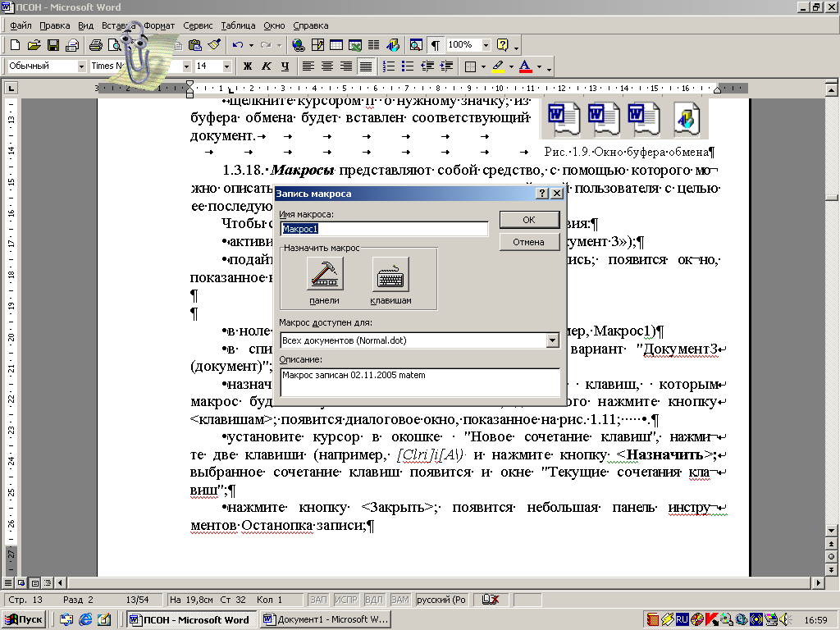Apply red font color
The width and height of the screenshot is (840, 630).
tap(526, 66)
